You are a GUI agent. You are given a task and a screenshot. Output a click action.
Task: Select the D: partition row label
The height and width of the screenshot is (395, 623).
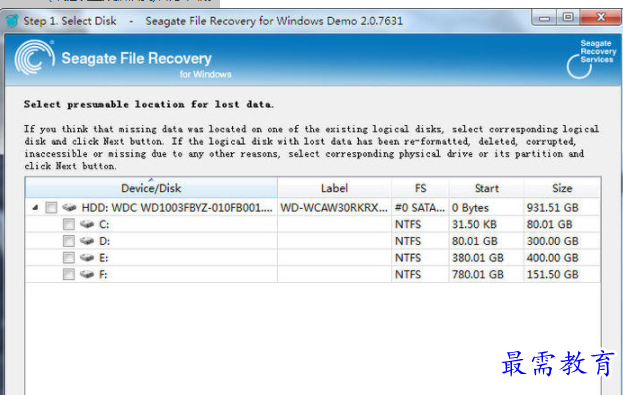[x=104, y=241]
